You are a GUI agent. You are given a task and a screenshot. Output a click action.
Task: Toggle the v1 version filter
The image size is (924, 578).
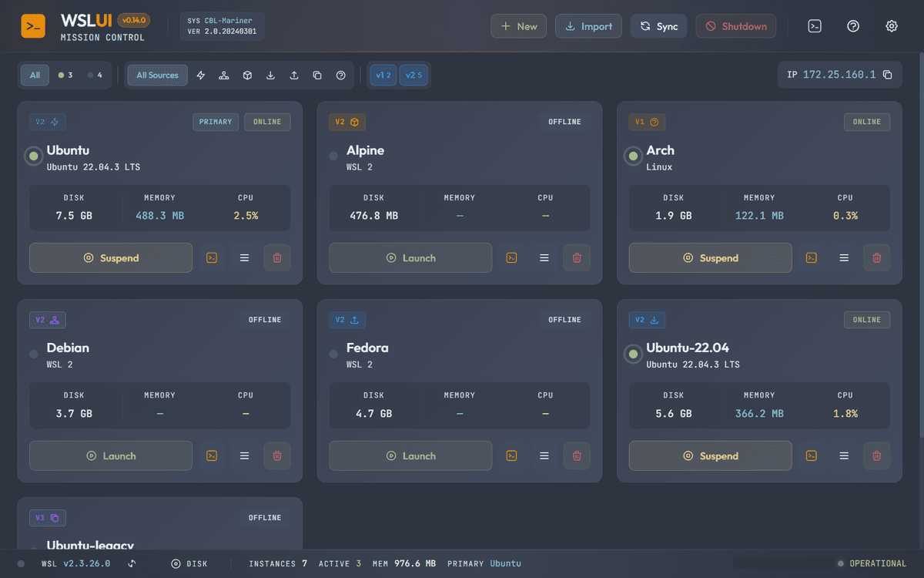pos(382,76)
